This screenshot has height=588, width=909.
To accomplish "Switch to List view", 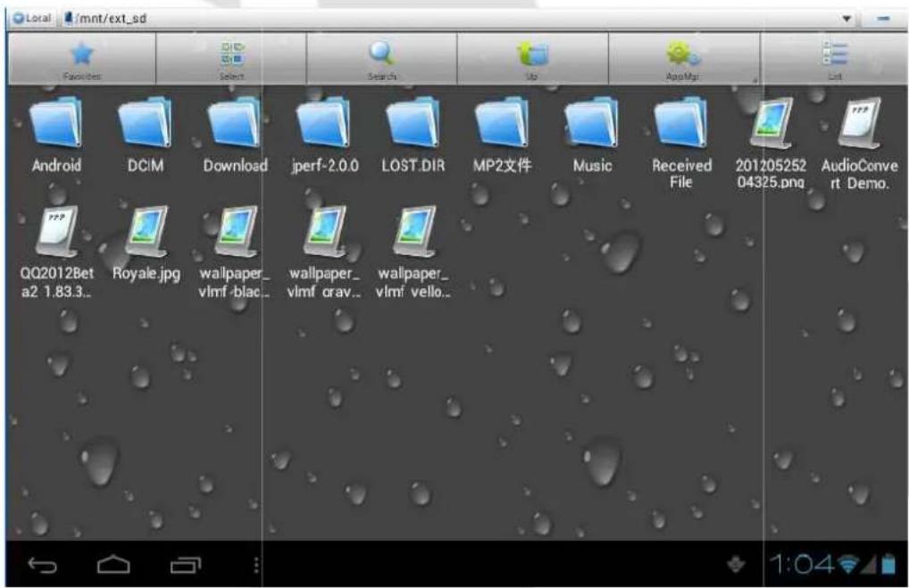I will pos(834,59).
